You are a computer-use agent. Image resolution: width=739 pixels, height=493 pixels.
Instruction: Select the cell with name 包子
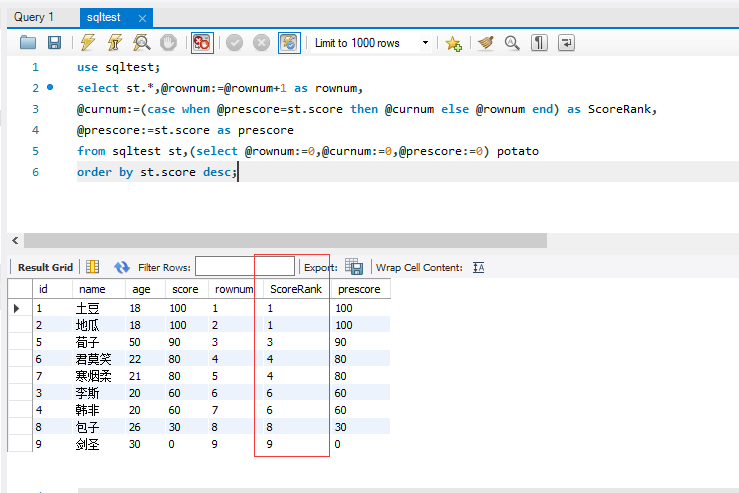(99, 427)
